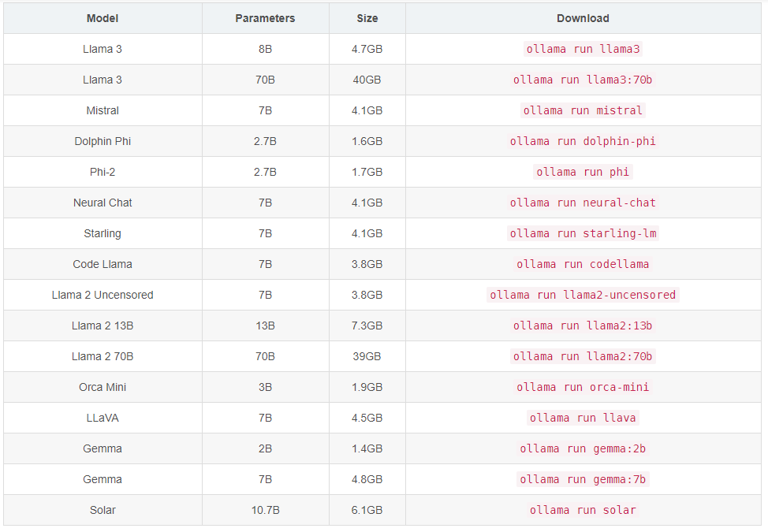Click 'ollama run llama2-uncensored' command

[583, 295]
